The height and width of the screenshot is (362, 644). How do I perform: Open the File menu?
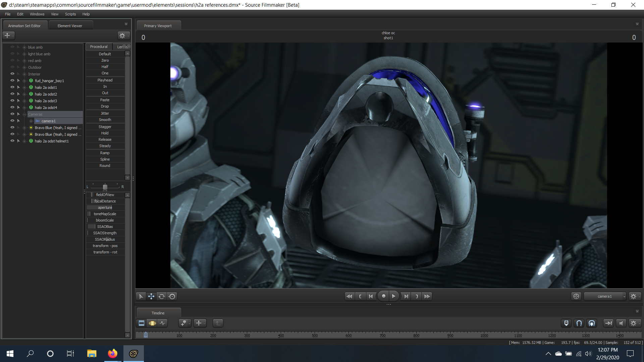point(8,14)
